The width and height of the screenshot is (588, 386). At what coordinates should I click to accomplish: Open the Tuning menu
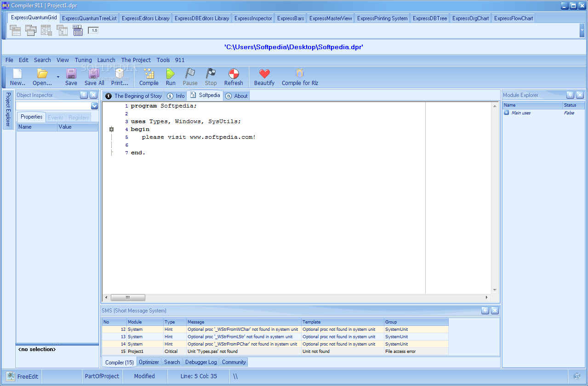(83, 60)
